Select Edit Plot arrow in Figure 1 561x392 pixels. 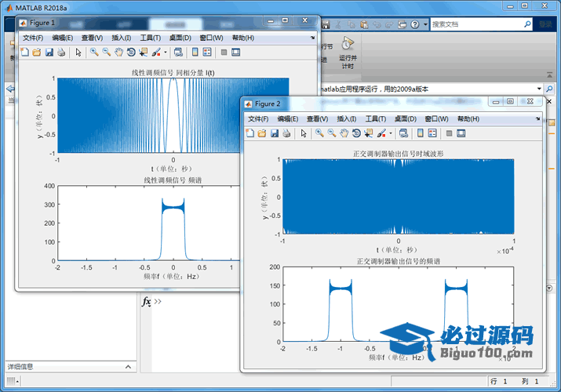(x=78, y=53)
